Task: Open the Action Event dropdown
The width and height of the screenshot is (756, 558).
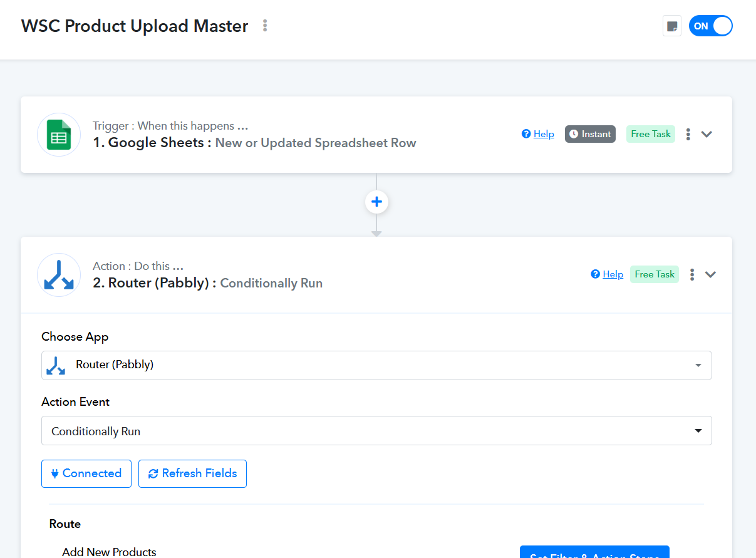Action: (x=376, y=431)
